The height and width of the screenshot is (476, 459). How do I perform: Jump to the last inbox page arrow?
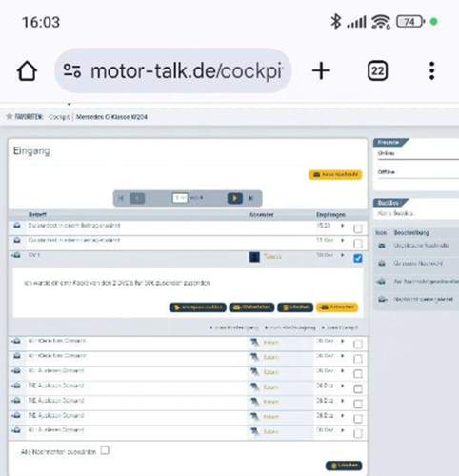[x=251, y=198]
